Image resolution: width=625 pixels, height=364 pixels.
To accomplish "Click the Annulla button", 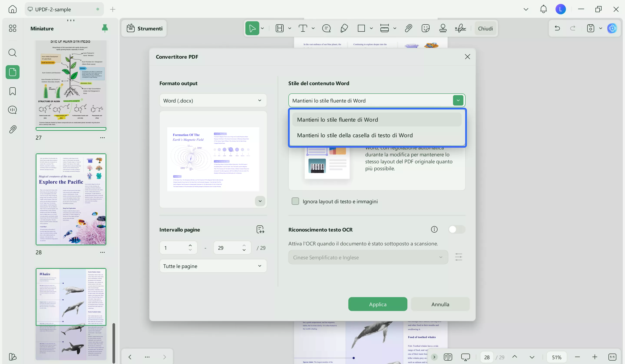I will 440,304.
